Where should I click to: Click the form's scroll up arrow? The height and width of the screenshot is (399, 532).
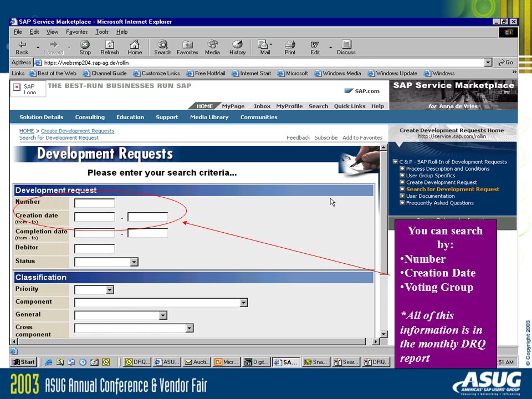click(383, 147)
